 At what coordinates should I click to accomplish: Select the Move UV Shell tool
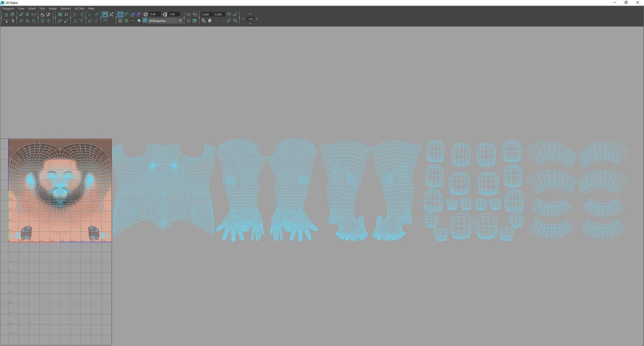click(x=12, y=15)
